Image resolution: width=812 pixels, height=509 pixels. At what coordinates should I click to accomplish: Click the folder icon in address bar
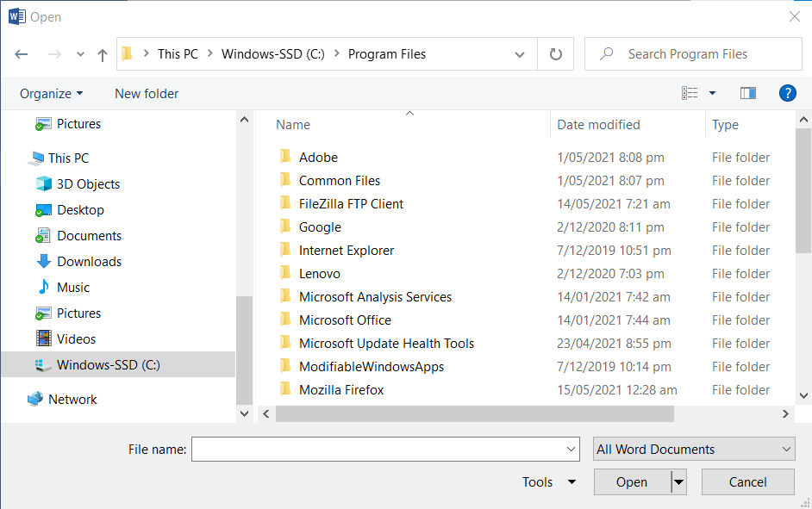128,53
